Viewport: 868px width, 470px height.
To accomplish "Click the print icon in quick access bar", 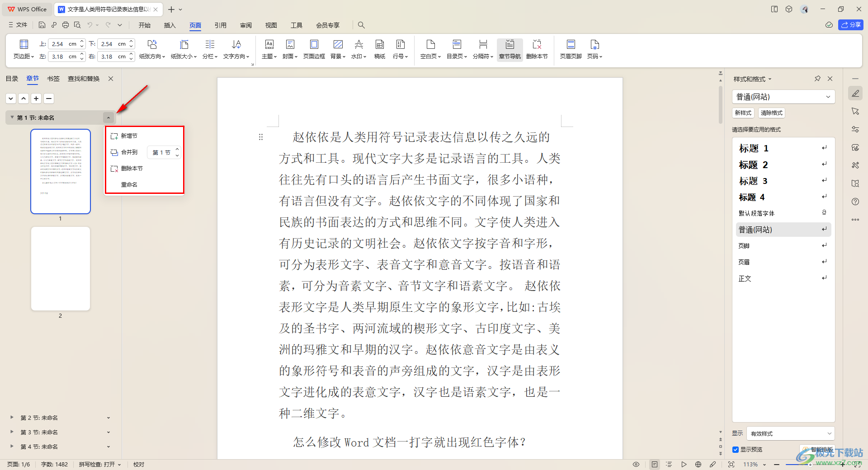I will click(66, 25).
